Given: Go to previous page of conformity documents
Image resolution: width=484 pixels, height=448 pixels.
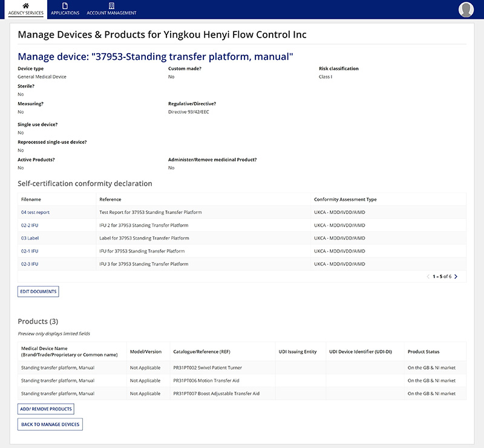Looking at the screenshot, I should click(x=428, y=276).
